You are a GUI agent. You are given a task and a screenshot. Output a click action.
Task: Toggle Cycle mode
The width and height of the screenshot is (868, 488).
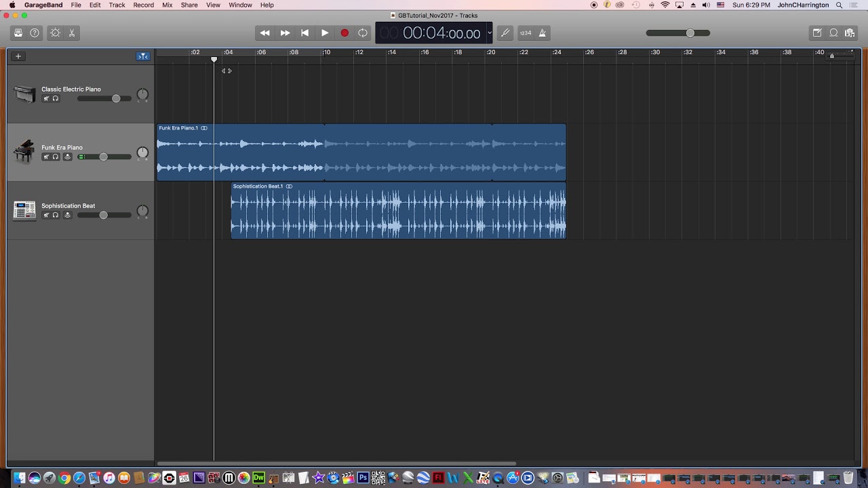coord(363,33)
